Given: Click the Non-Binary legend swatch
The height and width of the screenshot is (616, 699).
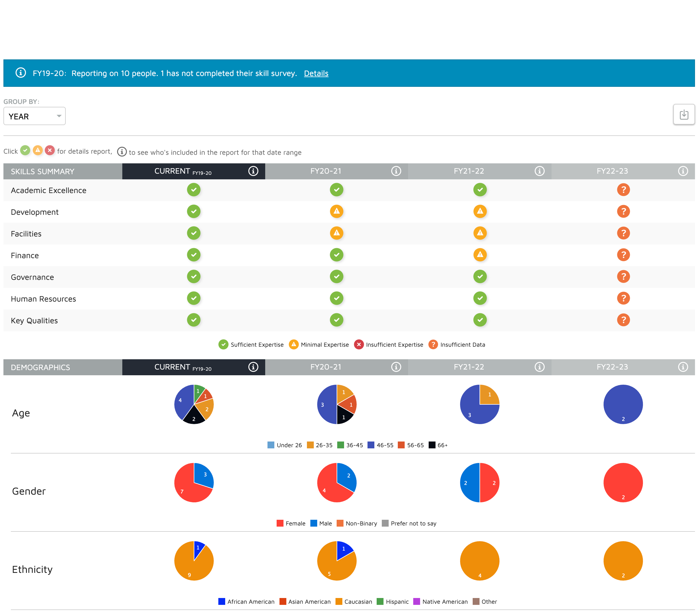Looking at the screenshot, I should click(x=340, y=523).
